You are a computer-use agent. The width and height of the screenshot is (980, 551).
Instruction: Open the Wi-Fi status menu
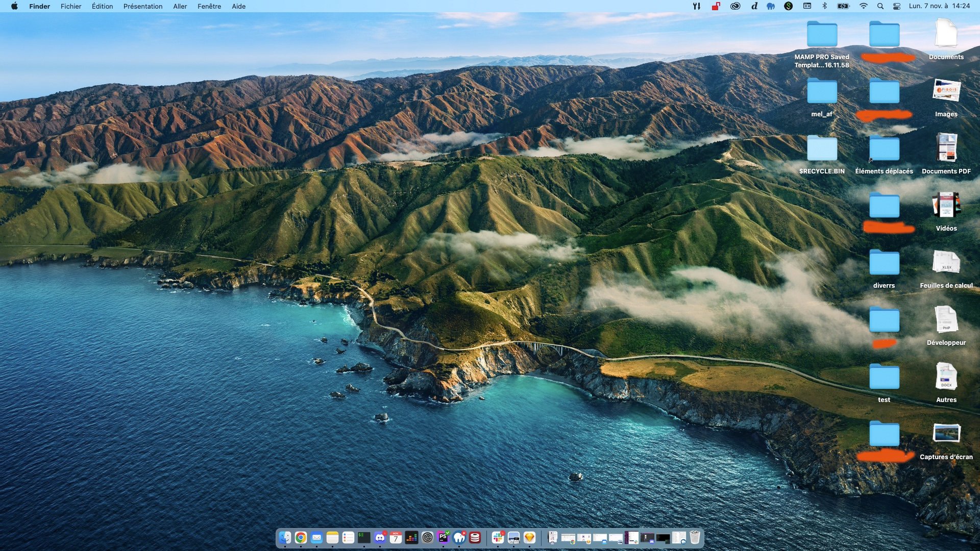[863, 6]
